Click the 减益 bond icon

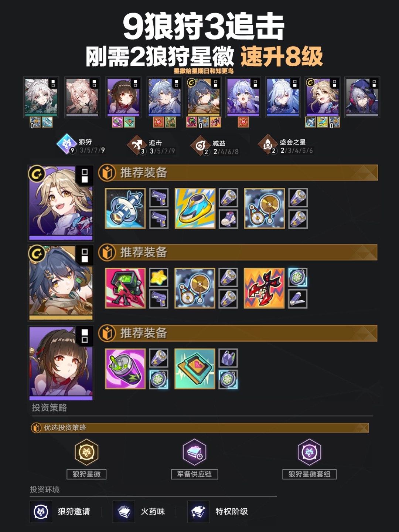pyautogui.click(x=201, y=145)
